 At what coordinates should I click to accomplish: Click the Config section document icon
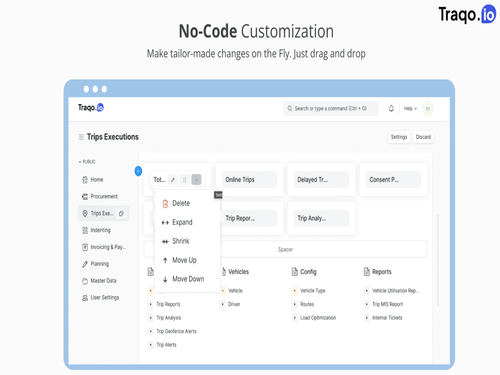click(x=295, y=272)
